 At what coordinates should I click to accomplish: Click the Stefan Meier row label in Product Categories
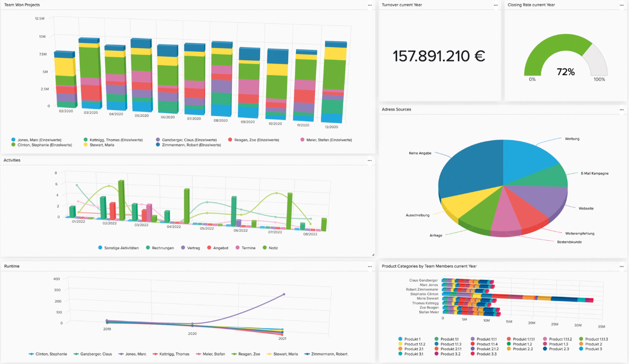(429, 312)
